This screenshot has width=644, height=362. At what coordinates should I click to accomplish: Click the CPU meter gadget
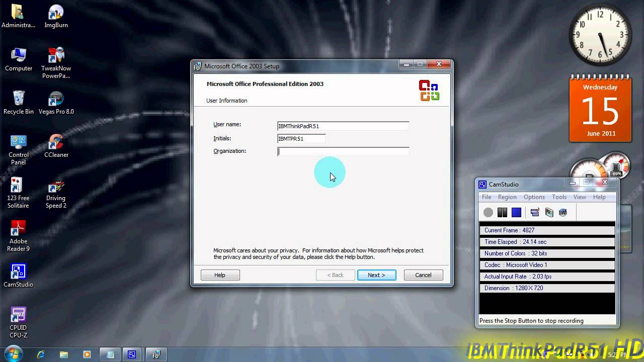coord(600,166)
